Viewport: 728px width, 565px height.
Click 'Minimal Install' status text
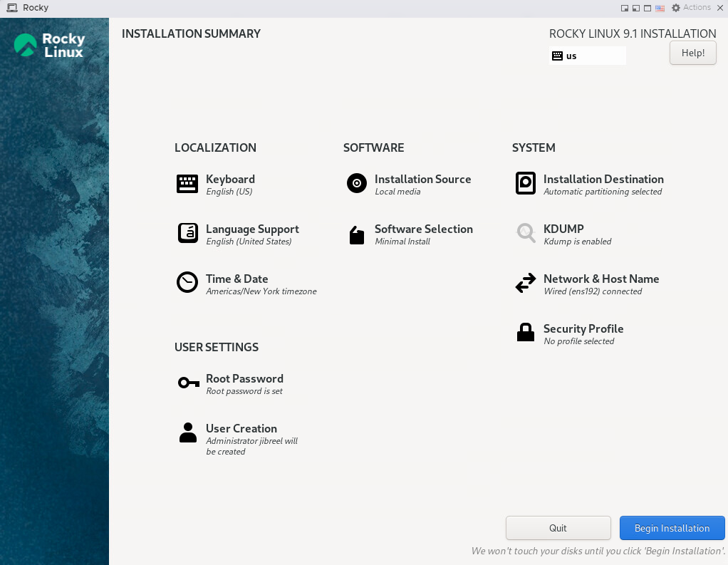(402, 242)
